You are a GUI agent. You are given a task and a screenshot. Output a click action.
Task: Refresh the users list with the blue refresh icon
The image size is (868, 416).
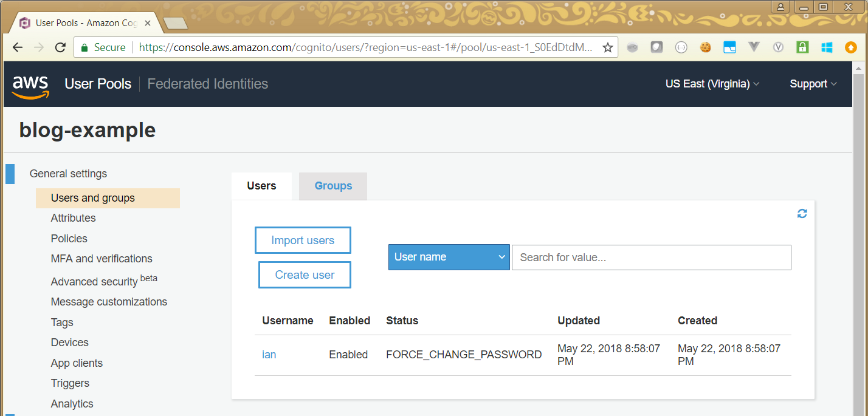tap(802, 214)
